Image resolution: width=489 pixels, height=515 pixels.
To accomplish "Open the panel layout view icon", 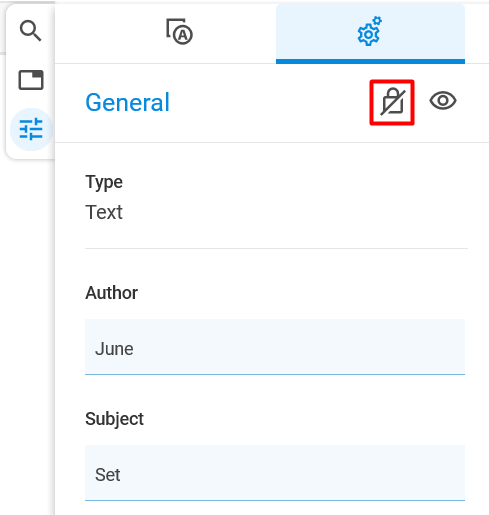I will point(31,80).
